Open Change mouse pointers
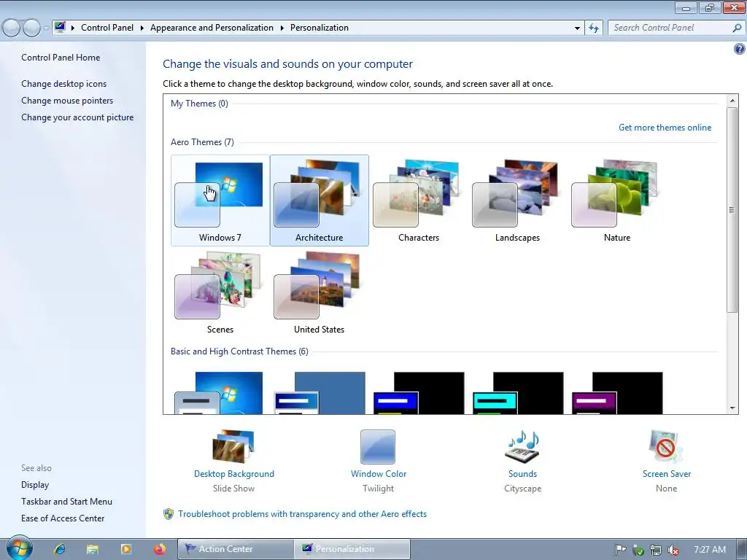The width and height of the screenshot is (747, 560). tap(67, 101)
